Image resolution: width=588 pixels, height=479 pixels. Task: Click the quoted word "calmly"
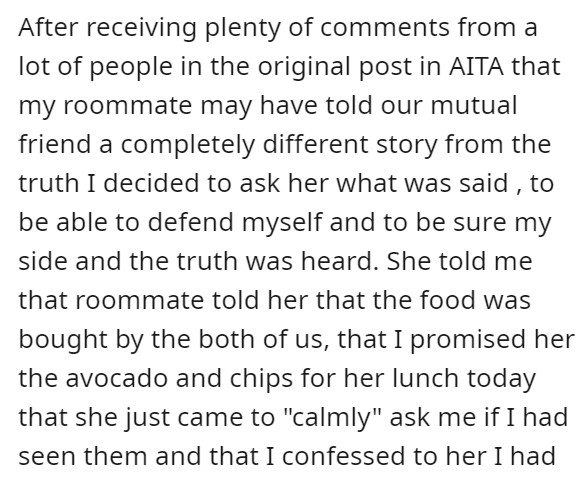tap(332, 418)
